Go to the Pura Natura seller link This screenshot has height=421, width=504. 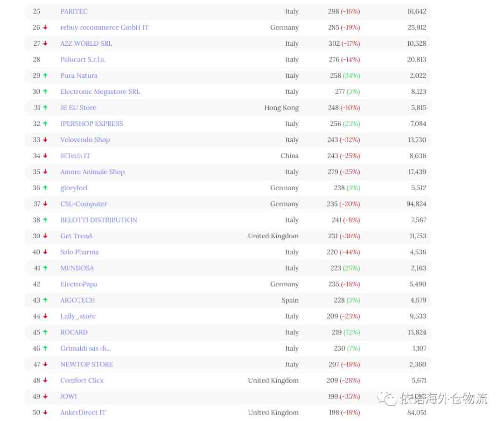point(79,76)
